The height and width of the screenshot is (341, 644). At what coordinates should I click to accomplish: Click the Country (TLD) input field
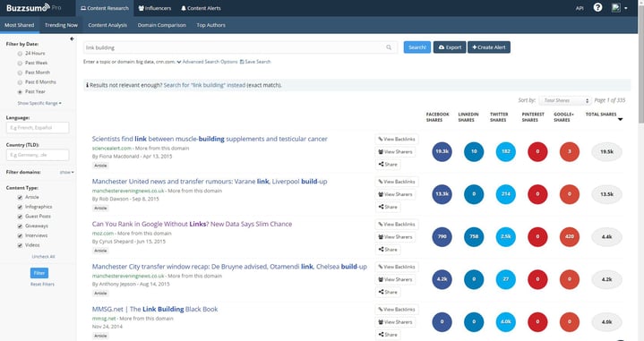[38, 155]
